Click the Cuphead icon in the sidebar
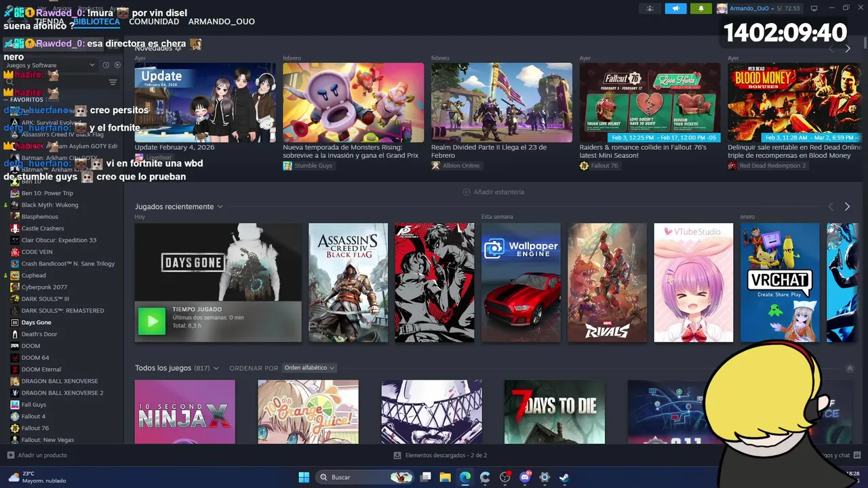The width and height of the screenshot is (868, 488). (15, 275)
